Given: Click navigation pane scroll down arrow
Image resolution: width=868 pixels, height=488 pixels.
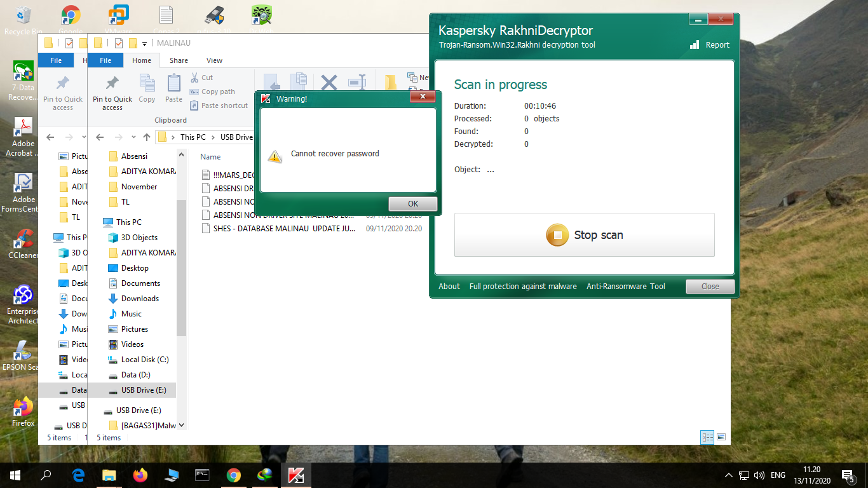Looking at the screenshot, I should pos(181,425).
